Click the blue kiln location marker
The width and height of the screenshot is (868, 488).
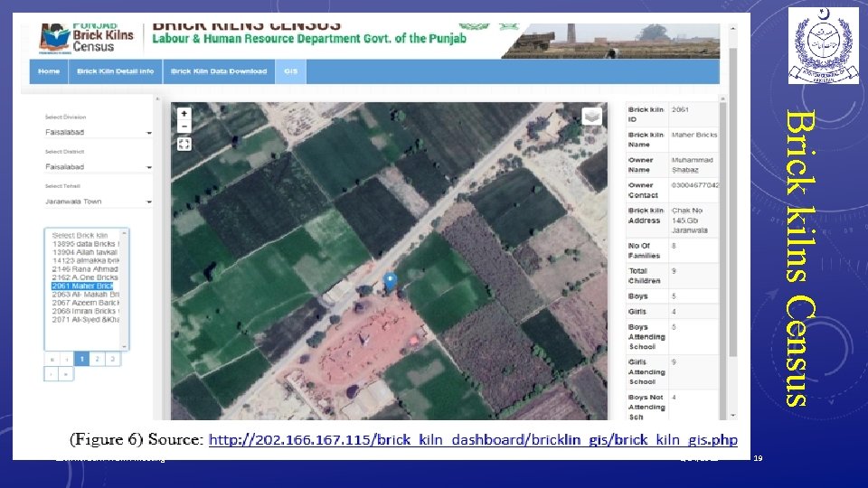tap(391, 281)
